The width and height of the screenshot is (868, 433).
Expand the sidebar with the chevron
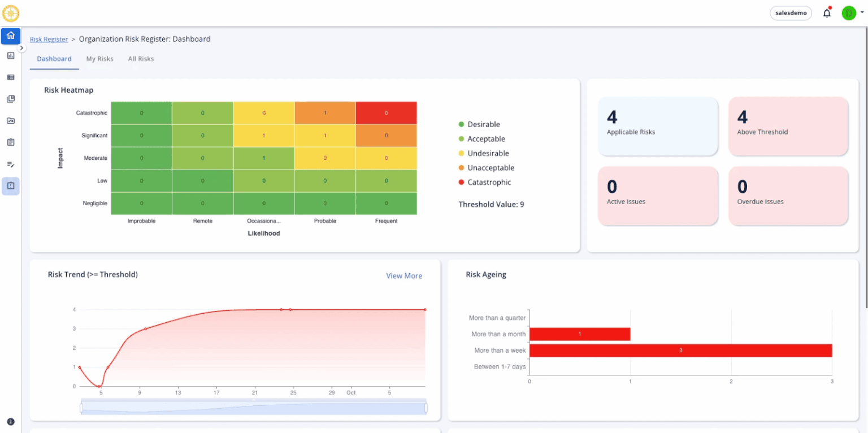pos(22,48)
